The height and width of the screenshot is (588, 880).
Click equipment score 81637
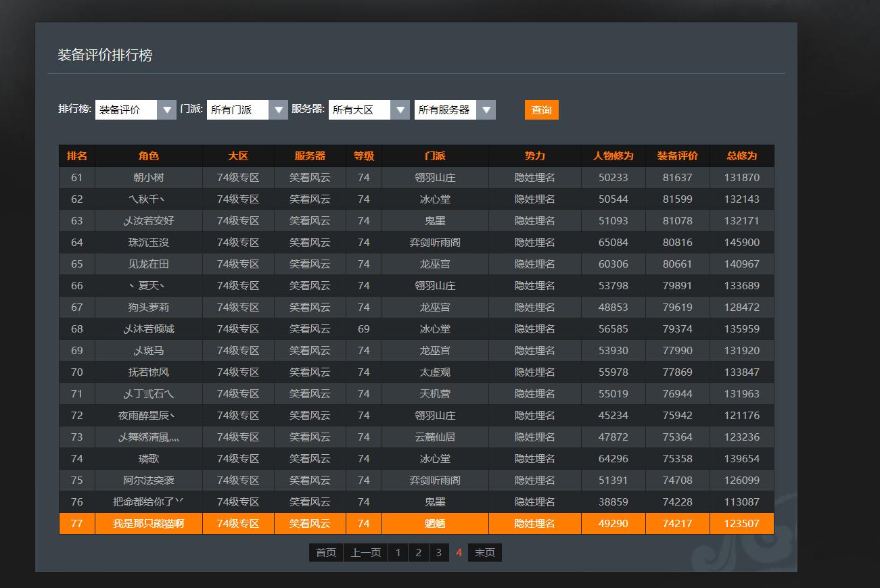coord(678,178)
